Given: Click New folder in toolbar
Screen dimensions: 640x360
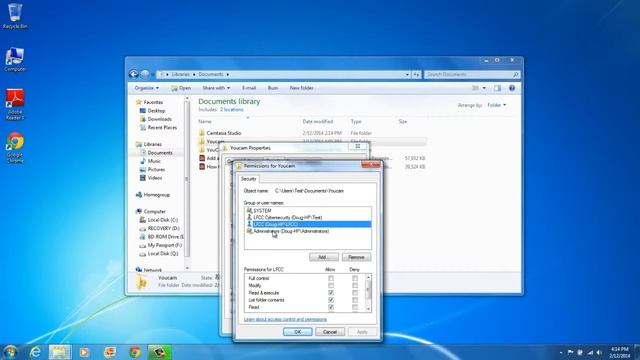Looking at the screenshot, I should click(x=301, y=88).
